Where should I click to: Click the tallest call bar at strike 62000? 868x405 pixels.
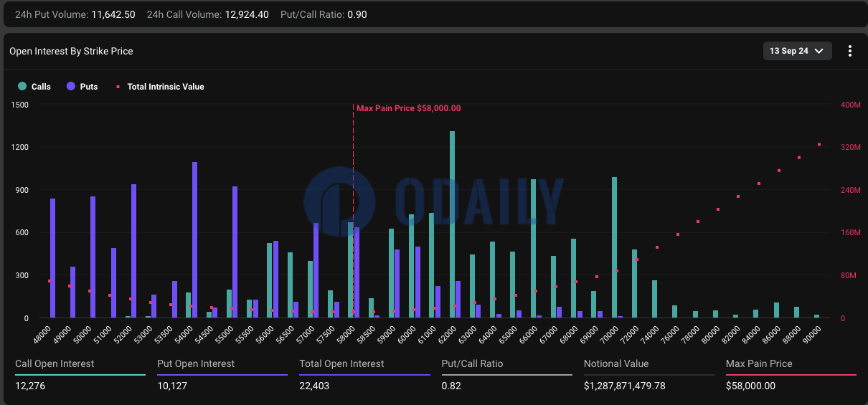click(452, 224)
